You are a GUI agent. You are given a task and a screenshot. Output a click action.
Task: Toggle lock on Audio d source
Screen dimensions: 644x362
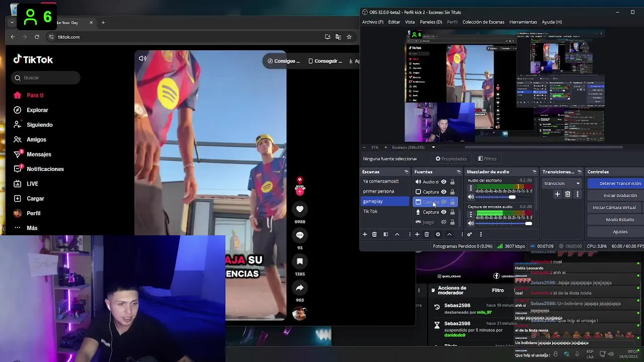pos(452,182)
